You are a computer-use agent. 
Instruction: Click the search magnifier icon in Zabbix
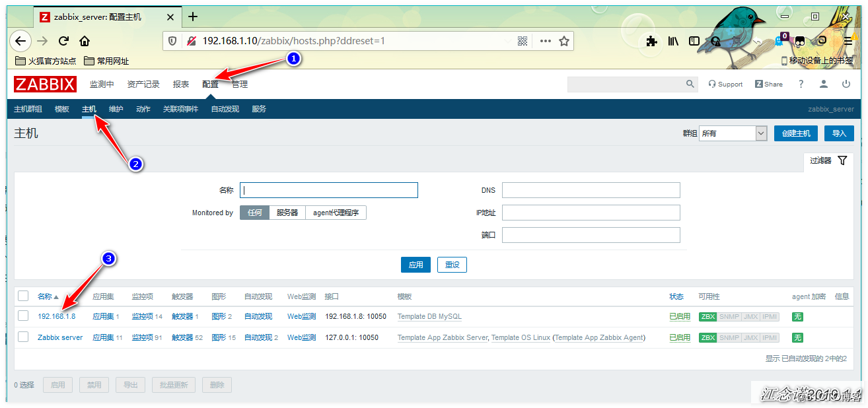690,84
